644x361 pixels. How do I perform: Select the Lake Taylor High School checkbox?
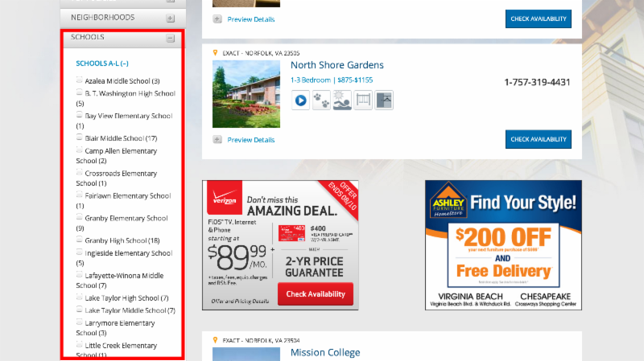point(79,297)
